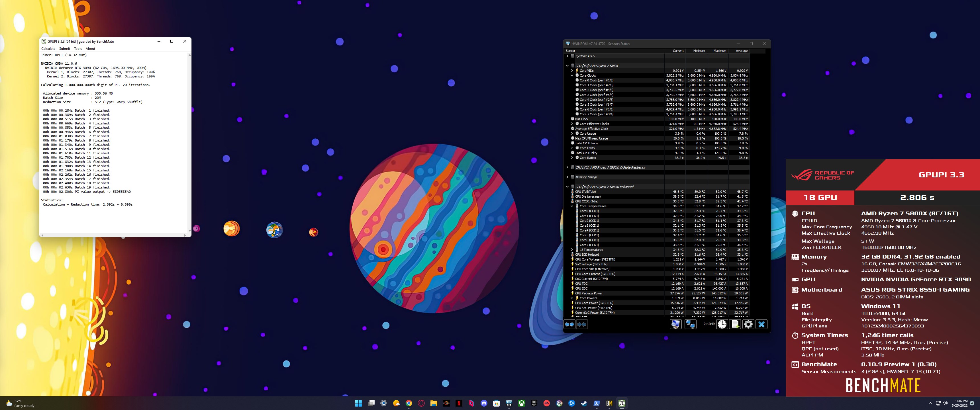
Task: Expand Core VIDs row
Action: coord(572,70)
